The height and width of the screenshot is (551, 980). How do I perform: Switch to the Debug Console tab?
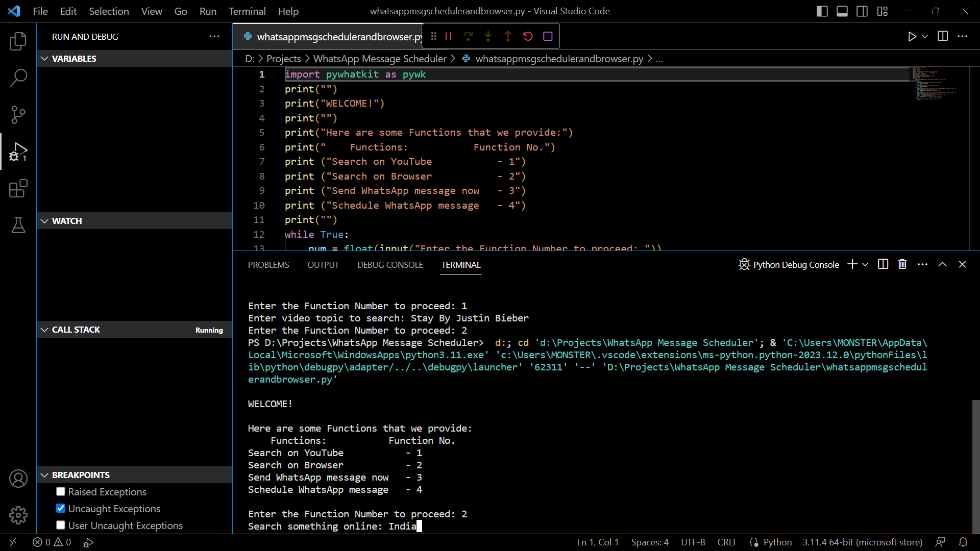point(390,265)
